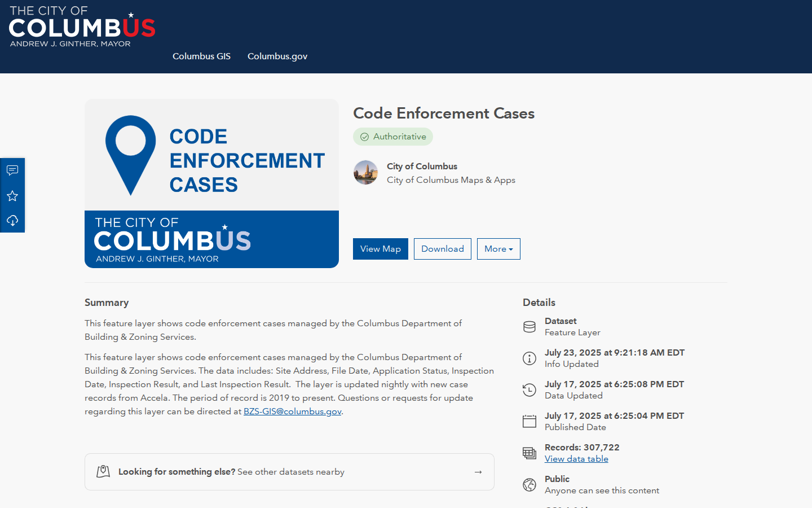Image resolution: width=812 pixels, height=508 pixels.
Task: Click the July 17, 2025 6:25:04 PM timestamp
Action: point(614,416)
